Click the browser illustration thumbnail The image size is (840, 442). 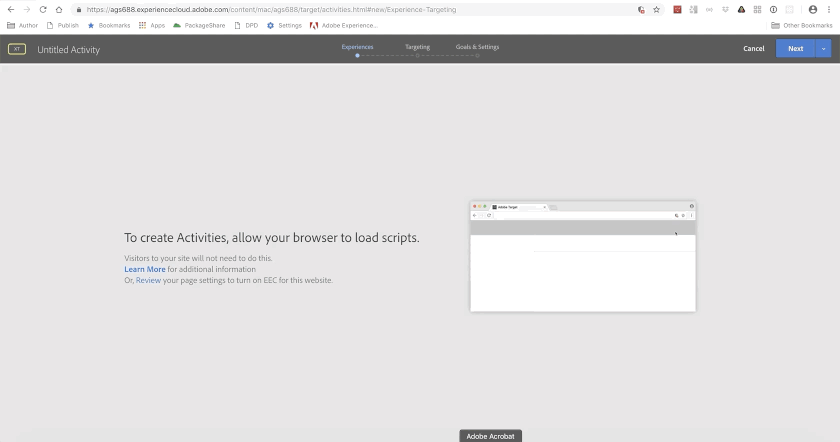(583, 257)
